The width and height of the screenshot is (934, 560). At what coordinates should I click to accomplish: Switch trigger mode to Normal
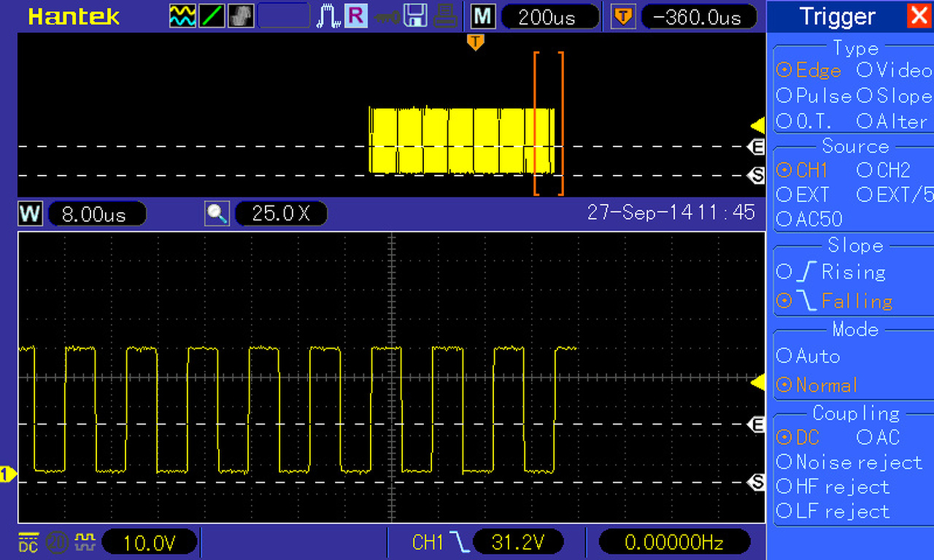point(817,384)
